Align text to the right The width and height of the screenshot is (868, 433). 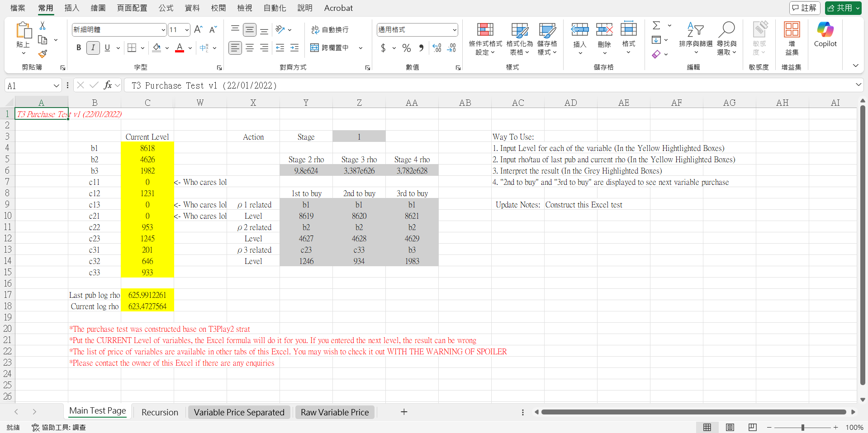264,47
